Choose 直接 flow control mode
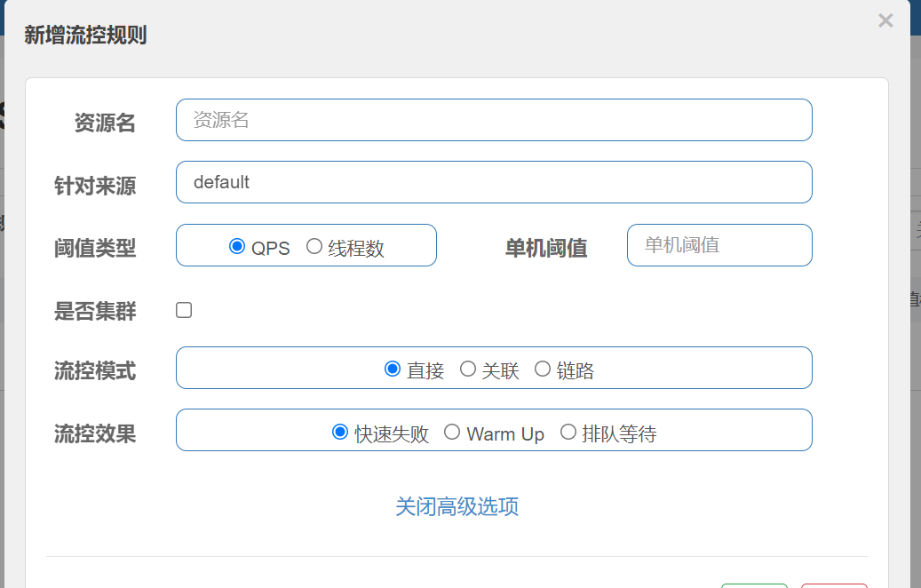Viewport: 921px width, 588px height. pyautogui.click(x=393, y=369)
